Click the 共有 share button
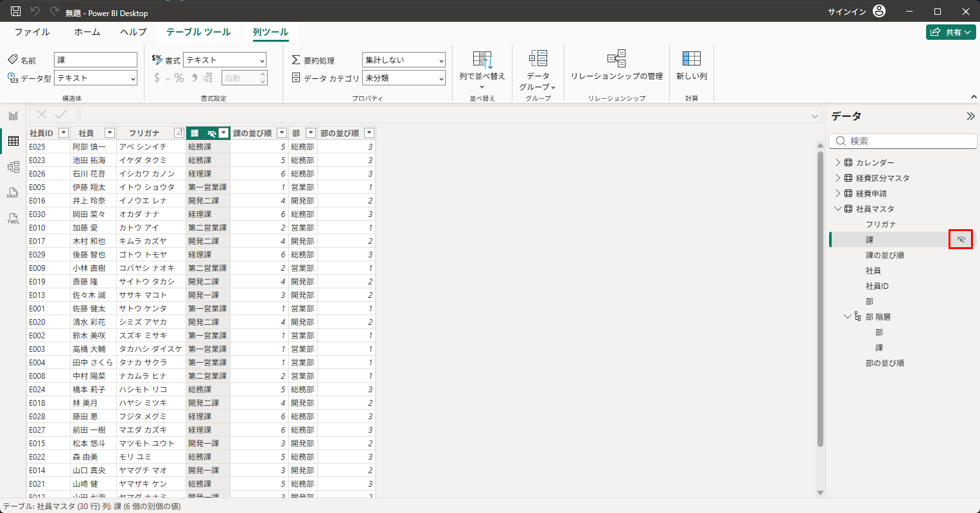 click(951, 32)
